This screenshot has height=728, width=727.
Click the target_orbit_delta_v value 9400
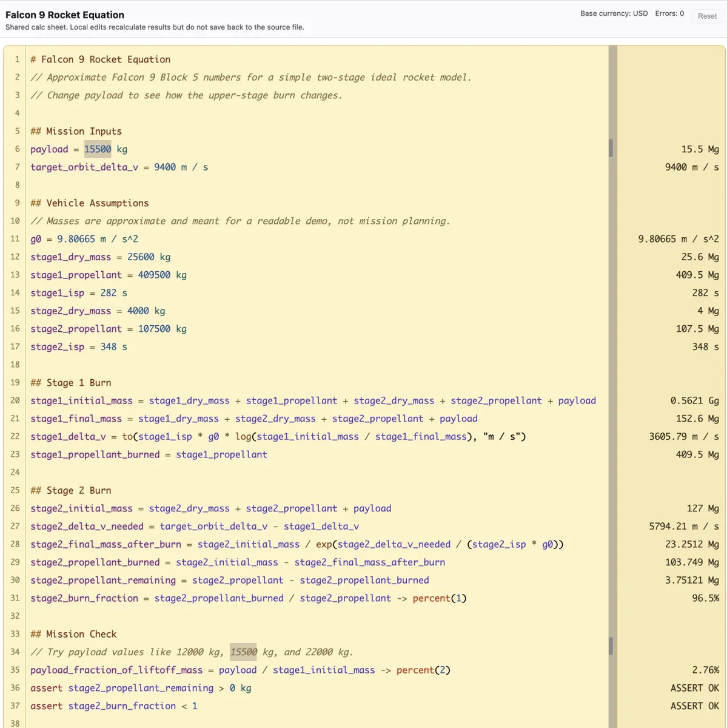point(165,167)
